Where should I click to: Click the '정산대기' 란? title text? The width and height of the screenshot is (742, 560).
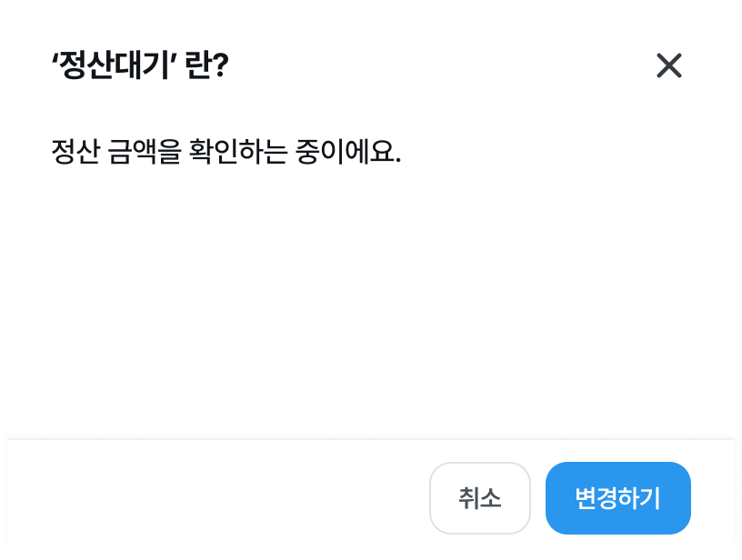[139, 66]
